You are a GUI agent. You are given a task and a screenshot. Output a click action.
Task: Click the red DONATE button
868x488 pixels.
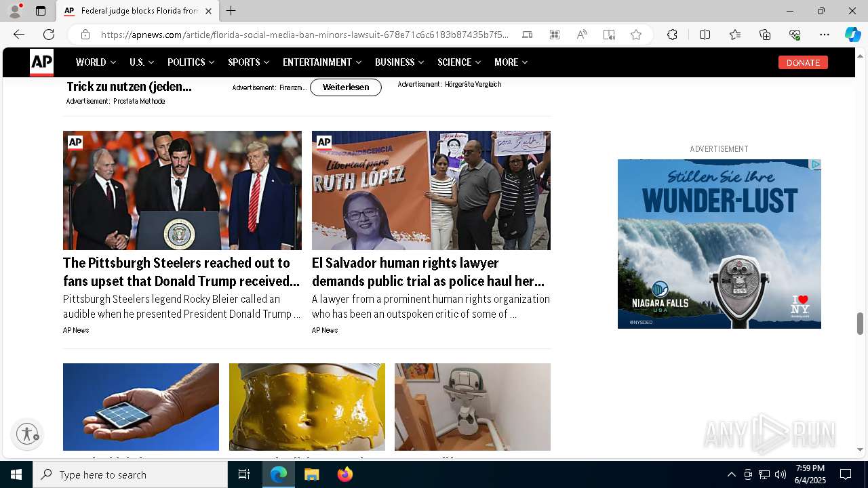(803, 62)
